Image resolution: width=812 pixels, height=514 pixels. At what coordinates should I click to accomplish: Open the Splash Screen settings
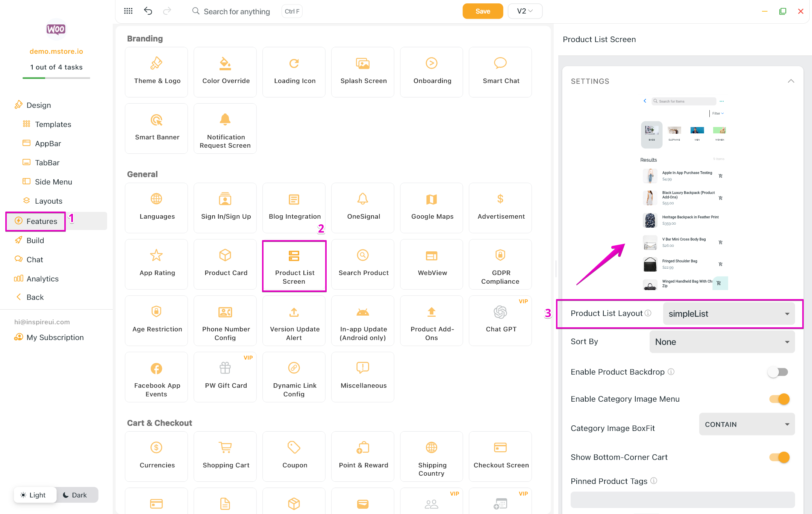point(363,72)
